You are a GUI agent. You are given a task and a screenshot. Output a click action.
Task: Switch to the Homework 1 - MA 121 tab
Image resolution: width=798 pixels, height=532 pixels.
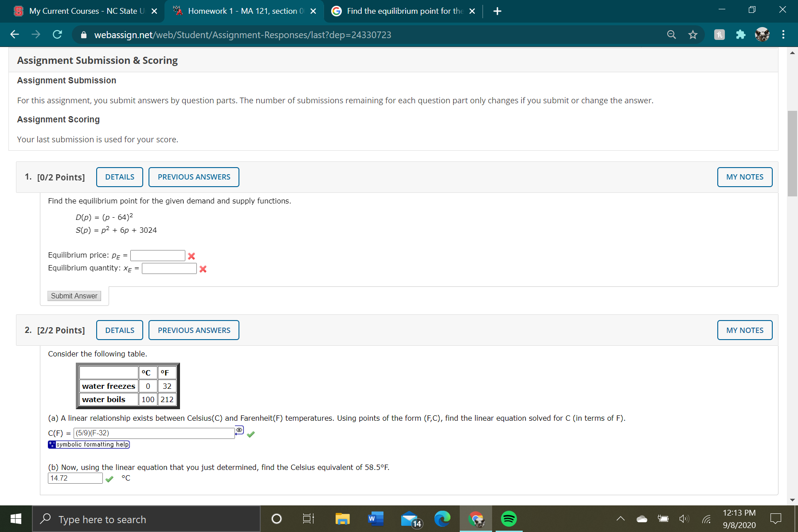click(242, 11)
